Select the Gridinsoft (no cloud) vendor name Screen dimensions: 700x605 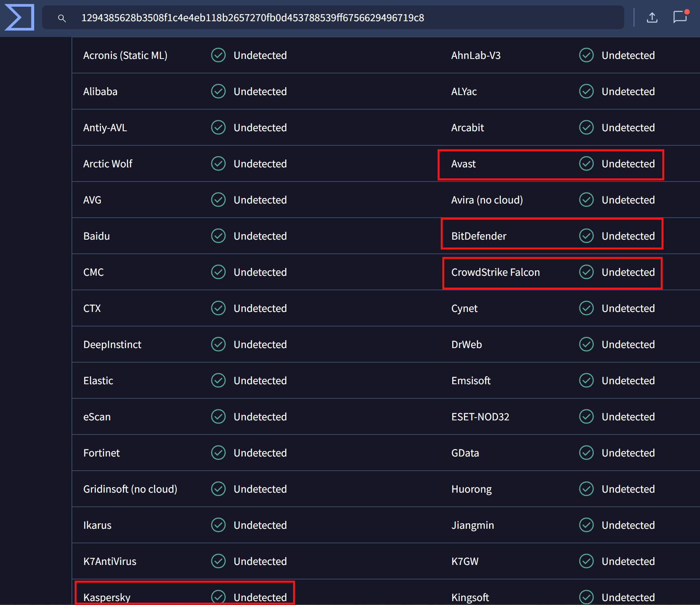pos(130,489)
